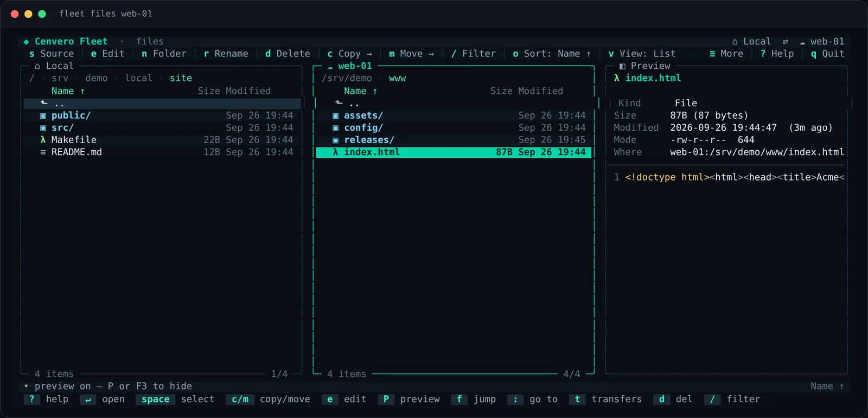Click index.html title in Preview
Image resolution: width=868 pixels, height=418 pixels.
pyautogui.click(x=653, y=78)
